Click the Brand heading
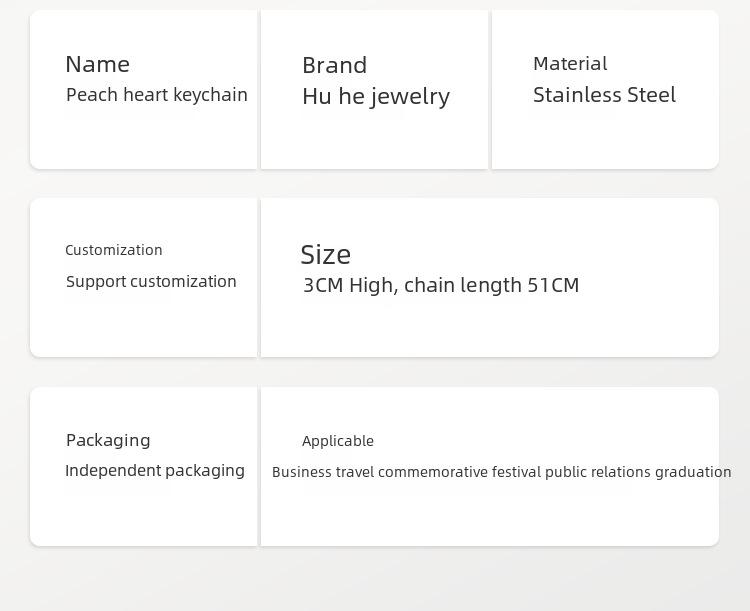Screen dimensions: 750x611 click(x=335, y=66)
